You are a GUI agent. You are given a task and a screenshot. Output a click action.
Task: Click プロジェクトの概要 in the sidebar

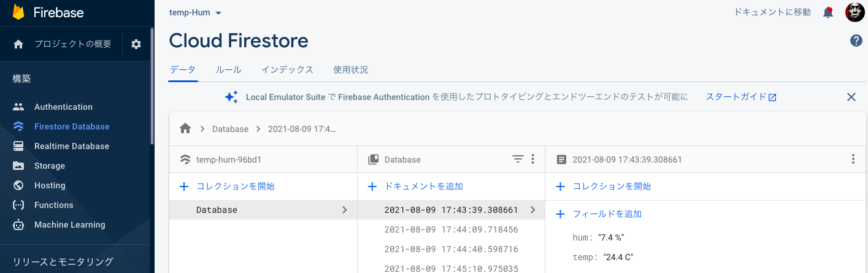[x=73, y=44]
